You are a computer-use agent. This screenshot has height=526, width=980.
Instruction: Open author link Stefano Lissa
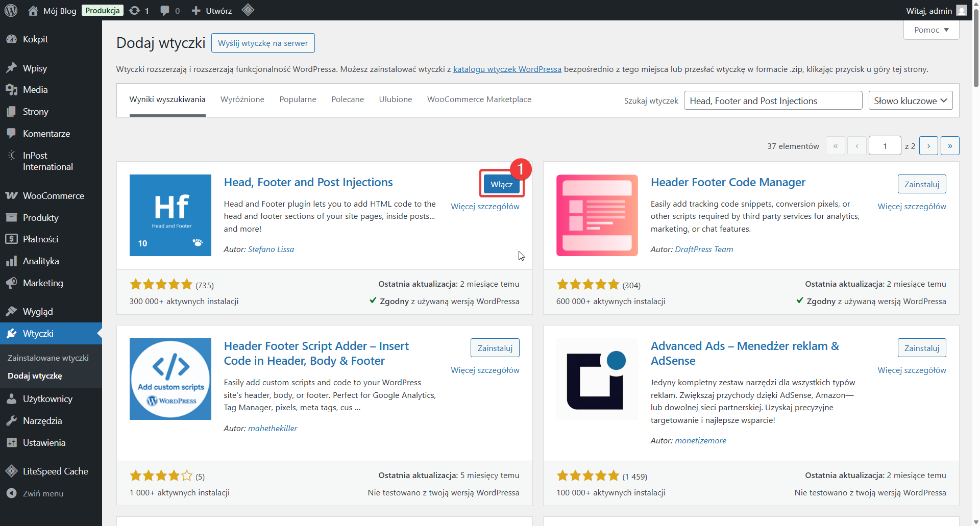pyautogui.click(x=271, y=249)
